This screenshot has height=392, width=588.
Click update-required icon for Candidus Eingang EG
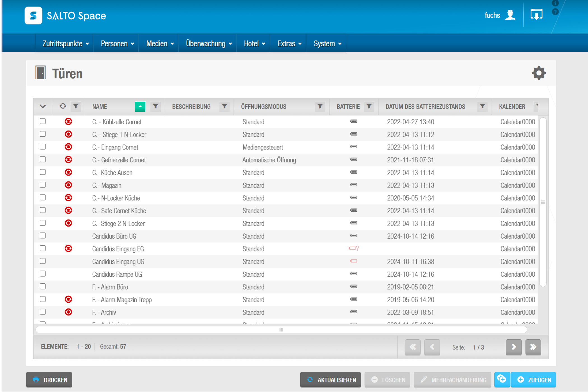click(68, 249)
